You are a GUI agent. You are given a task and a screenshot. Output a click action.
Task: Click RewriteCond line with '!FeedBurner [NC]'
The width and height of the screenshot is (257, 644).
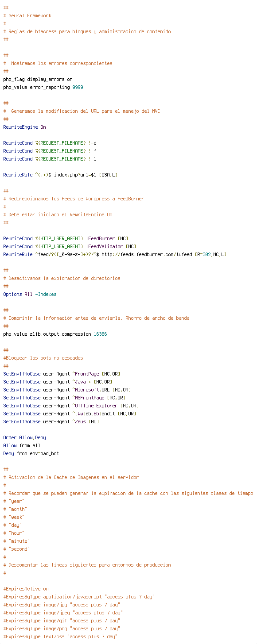coord(66,238)
